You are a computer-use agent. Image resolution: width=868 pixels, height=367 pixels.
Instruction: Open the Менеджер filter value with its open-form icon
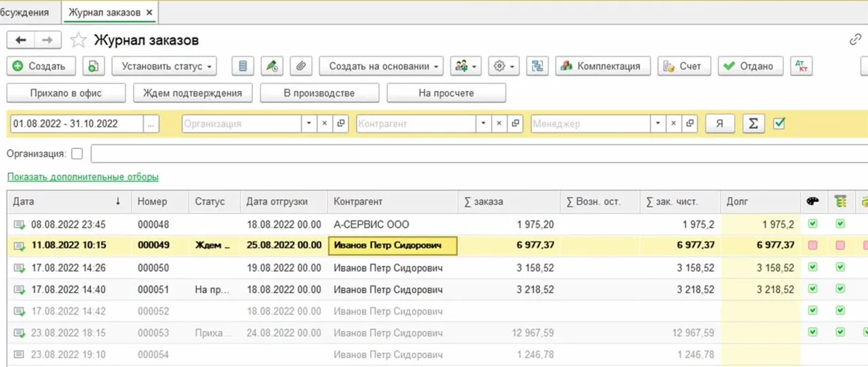click(691, 123)
